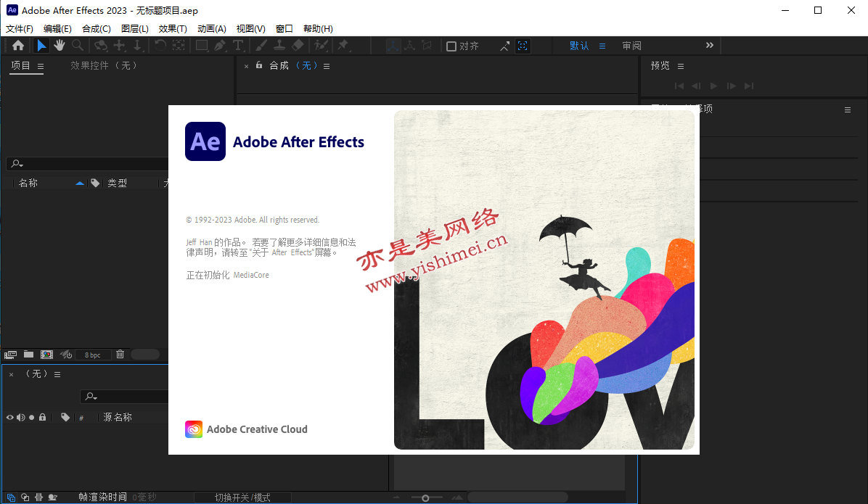The image size is (868, 504).
Task: Toggle the blue bounding-box snap icon in toolbar
Action: [523, 46]
